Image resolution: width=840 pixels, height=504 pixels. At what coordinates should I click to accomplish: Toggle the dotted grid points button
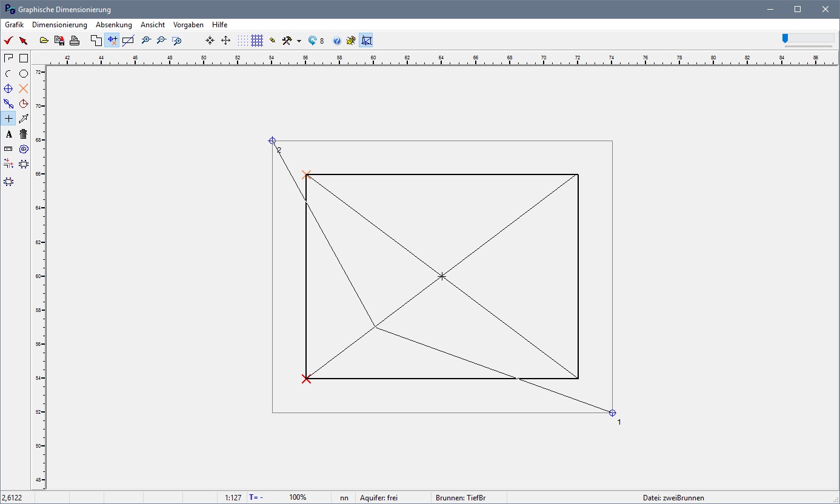[242, 41]
